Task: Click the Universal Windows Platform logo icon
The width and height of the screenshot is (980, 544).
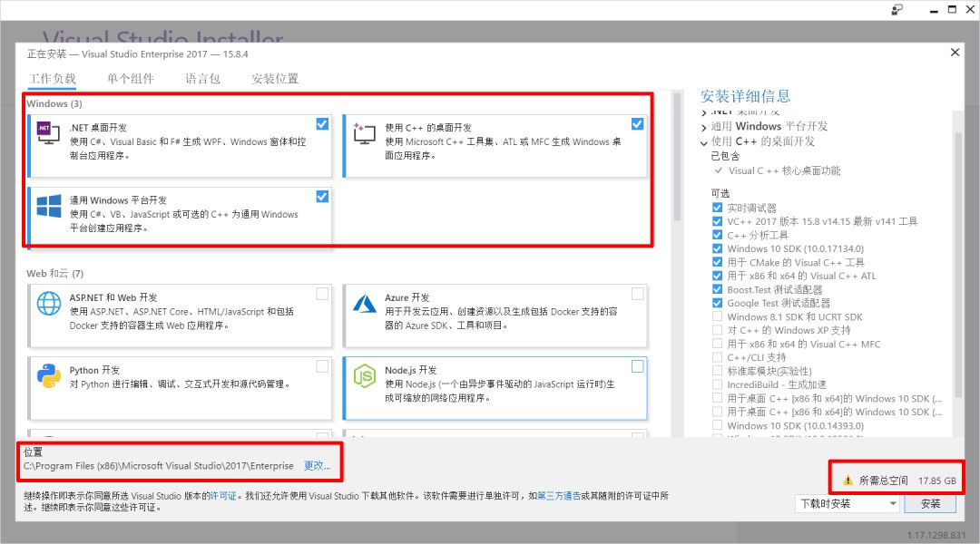Action: [x=49, y=206]
